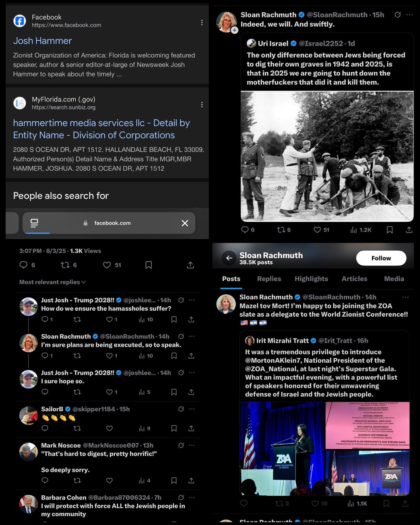420x525 pixels.
Task: Open more options on Mazel tov Mort post
Action: point(406,297)
